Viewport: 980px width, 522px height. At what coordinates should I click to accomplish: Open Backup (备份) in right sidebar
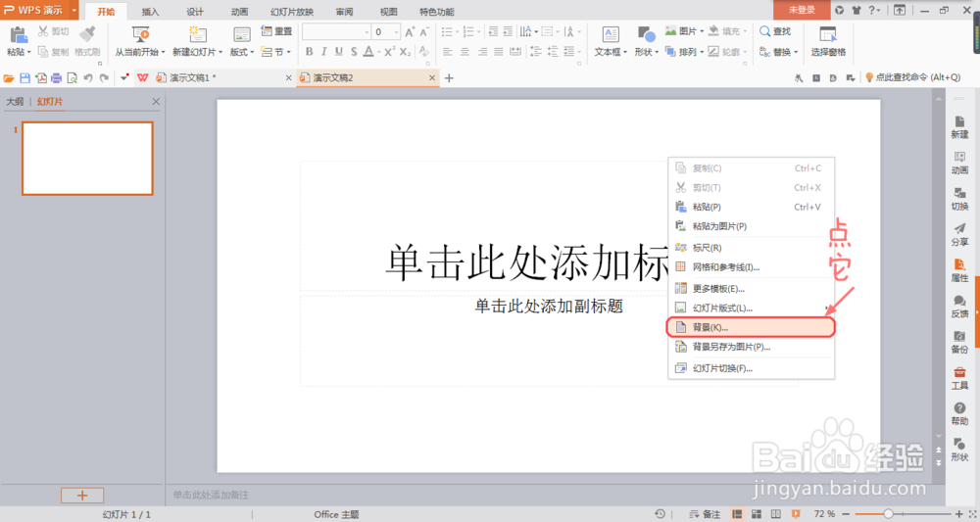point(959,343)
